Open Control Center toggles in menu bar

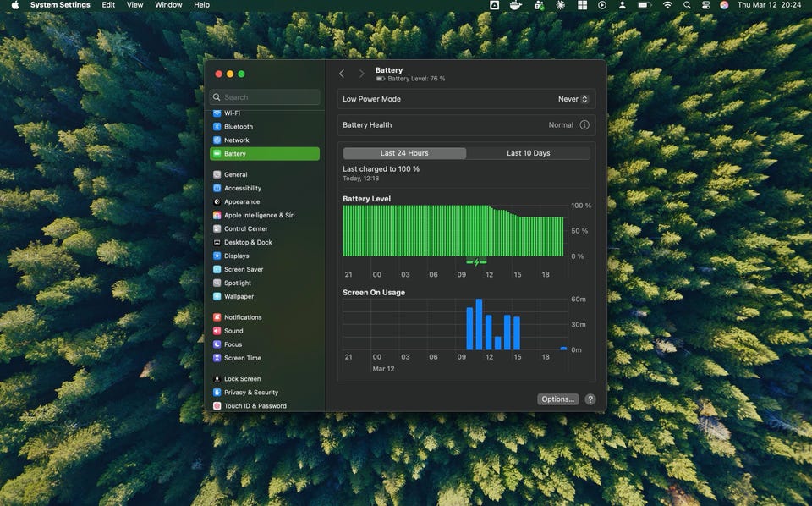(x=705, y=5)
